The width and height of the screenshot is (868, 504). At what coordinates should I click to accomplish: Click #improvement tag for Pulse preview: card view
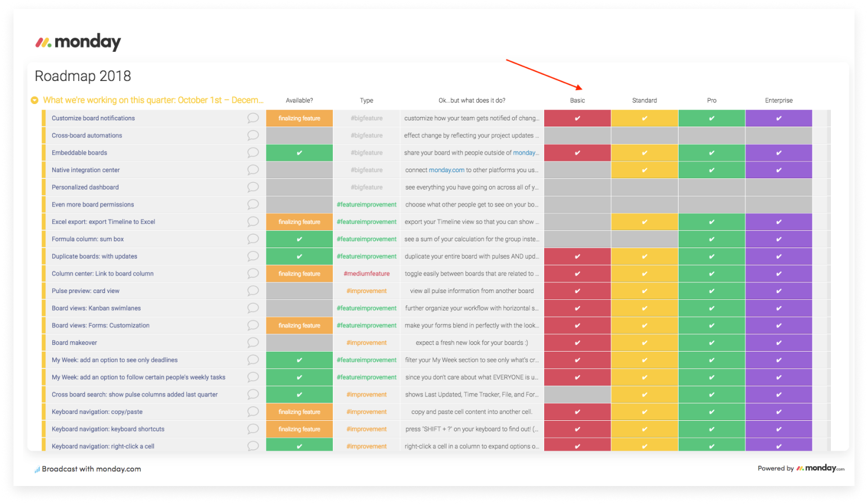click(367, 291)
